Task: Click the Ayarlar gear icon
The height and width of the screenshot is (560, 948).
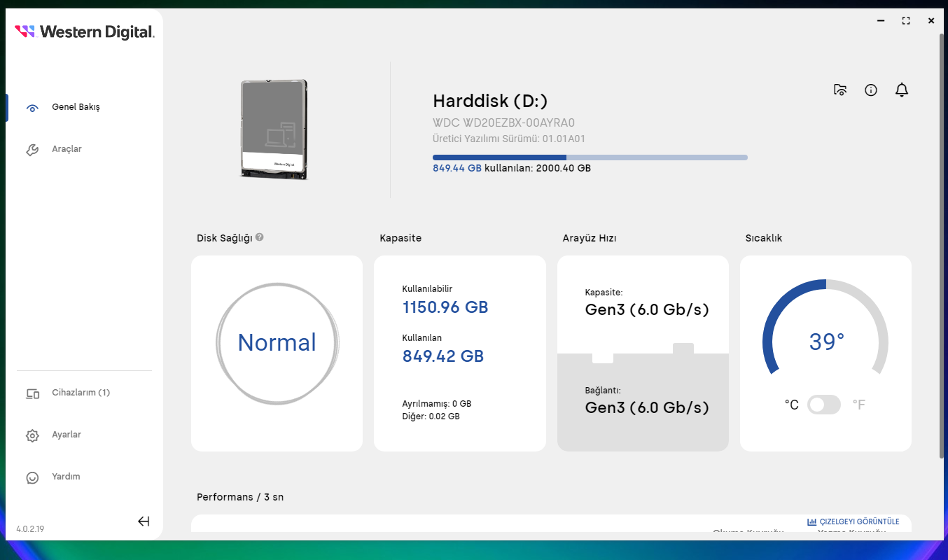Action: click(32, 435)
